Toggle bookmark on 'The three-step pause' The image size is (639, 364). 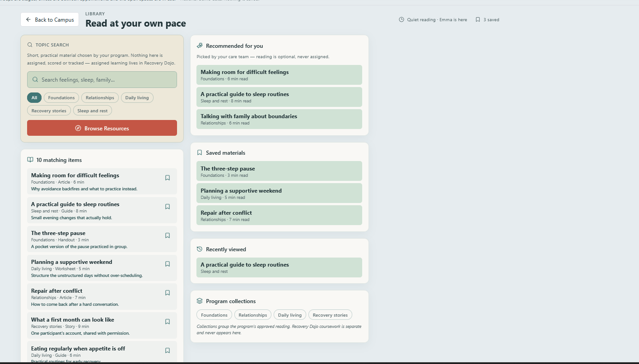(168, 235)
